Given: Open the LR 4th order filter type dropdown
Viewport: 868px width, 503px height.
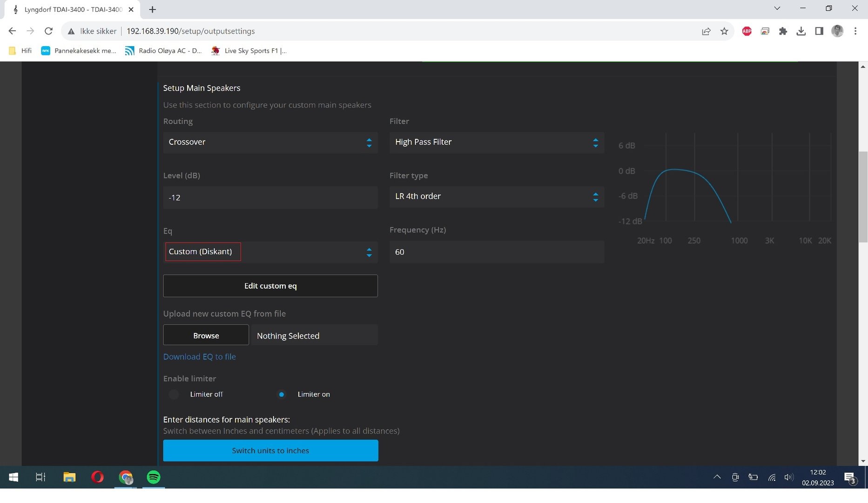Looking at the screenshot, I should 496,197.
